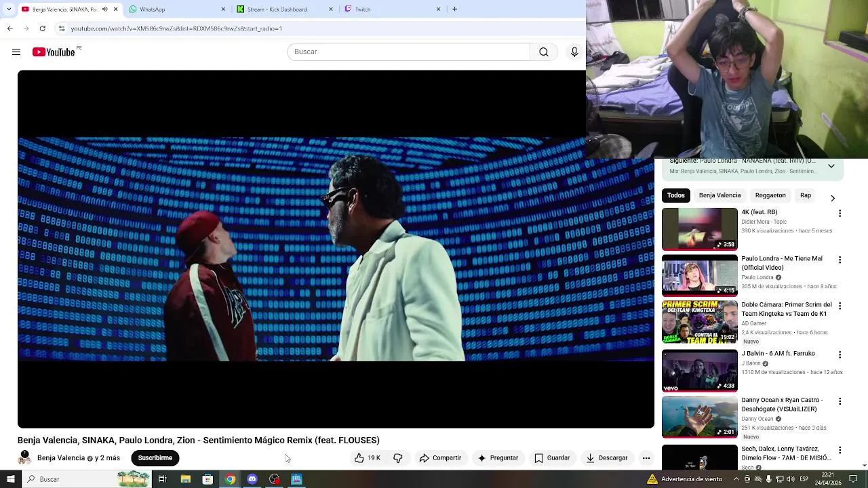
Task: Click the browser address bar URL
Action: pyautogui.click(x=176, y=28)
